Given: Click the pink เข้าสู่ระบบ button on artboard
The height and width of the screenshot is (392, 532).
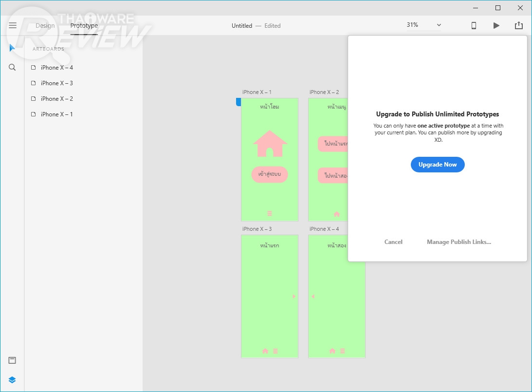Looking at the screenshot, I should 269,174.
